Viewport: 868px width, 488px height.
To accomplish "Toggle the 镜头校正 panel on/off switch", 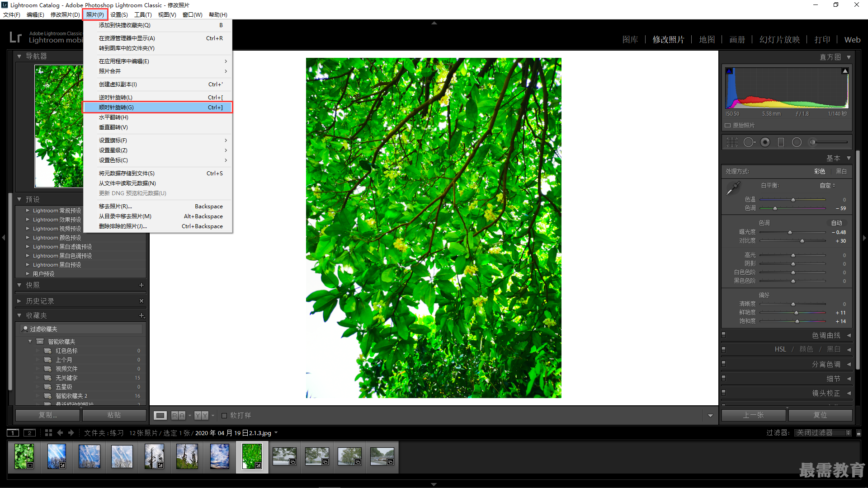I will coord(724,393).
